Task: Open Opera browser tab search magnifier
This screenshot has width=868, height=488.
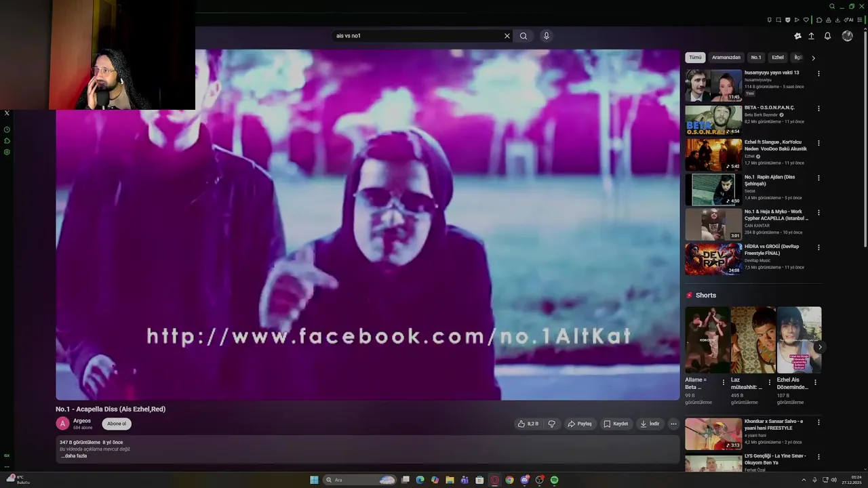Action: [x=832, y=6]
